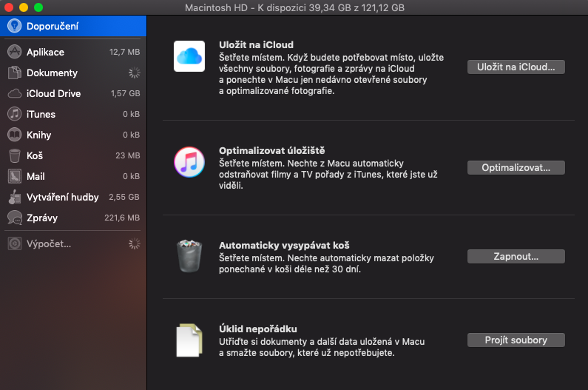Click the iCloud Drive cloud icon

pos(14,93)
